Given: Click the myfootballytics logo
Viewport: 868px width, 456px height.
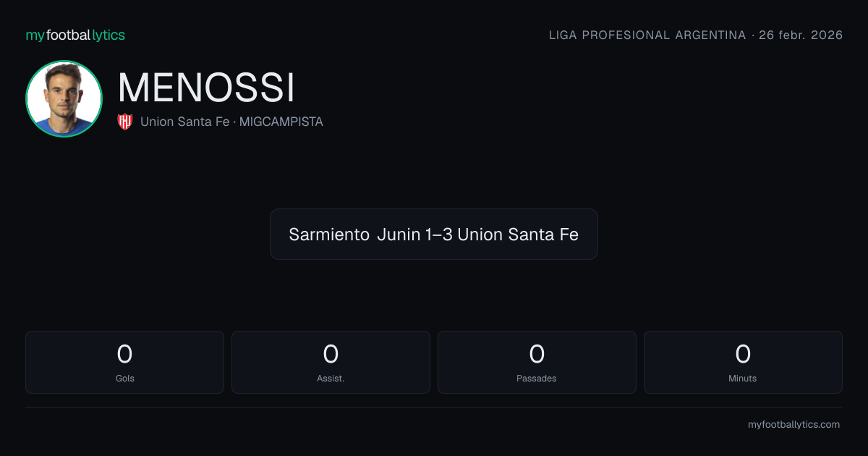Looking at the screenshot, I should 75,35.
